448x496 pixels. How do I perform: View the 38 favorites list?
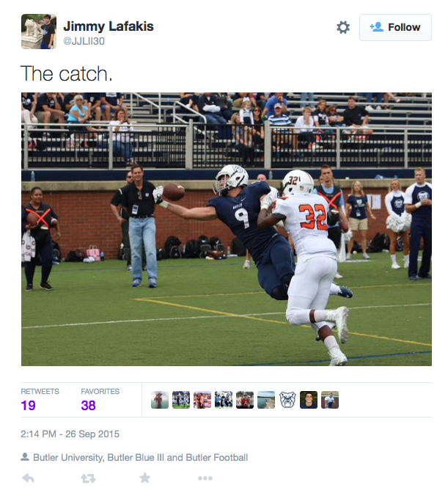tap(100, 400)
